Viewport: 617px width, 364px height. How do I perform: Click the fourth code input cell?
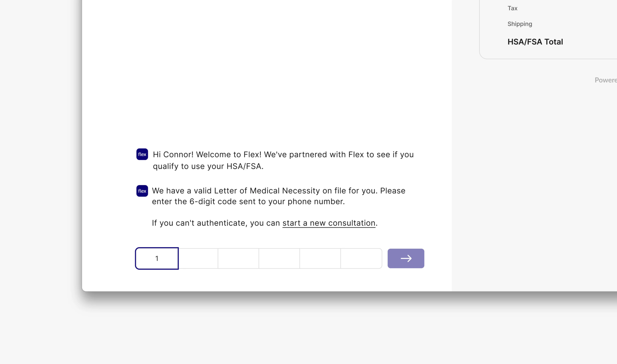[279, 258]
